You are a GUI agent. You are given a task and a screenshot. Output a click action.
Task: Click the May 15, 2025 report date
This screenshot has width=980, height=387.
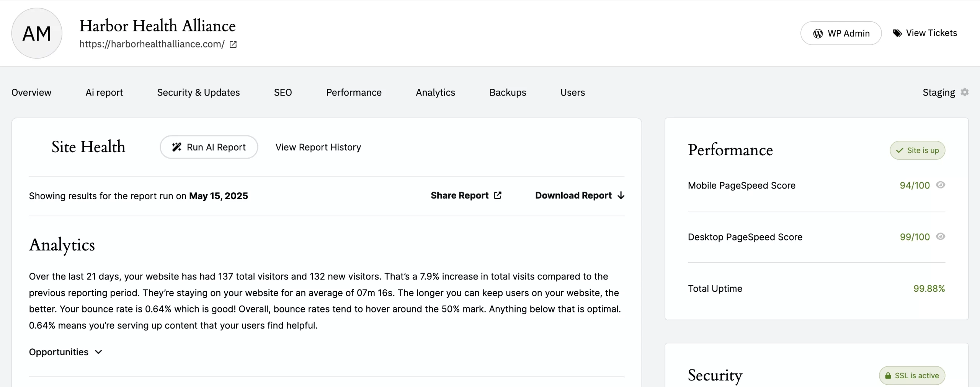point(219,196)
